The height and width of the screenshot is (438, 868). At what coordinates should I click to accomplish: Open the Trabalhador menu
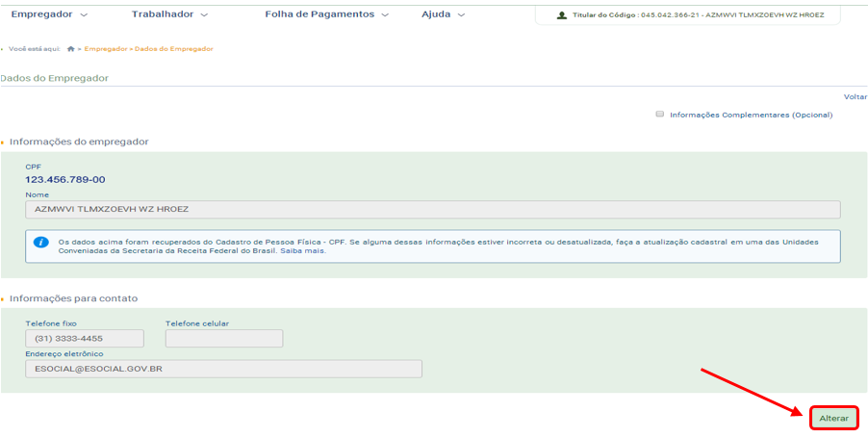coord(163,14)
